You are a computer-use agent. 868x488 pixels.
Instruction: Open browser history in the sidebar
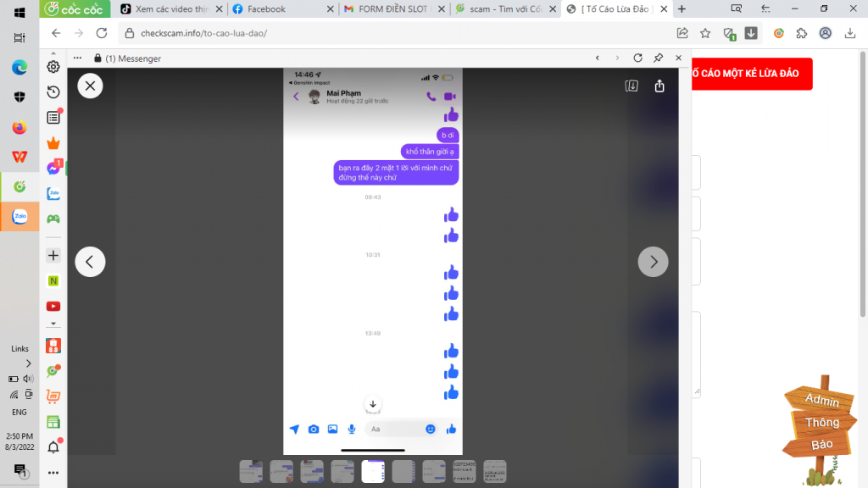click(x=53, y=92)
